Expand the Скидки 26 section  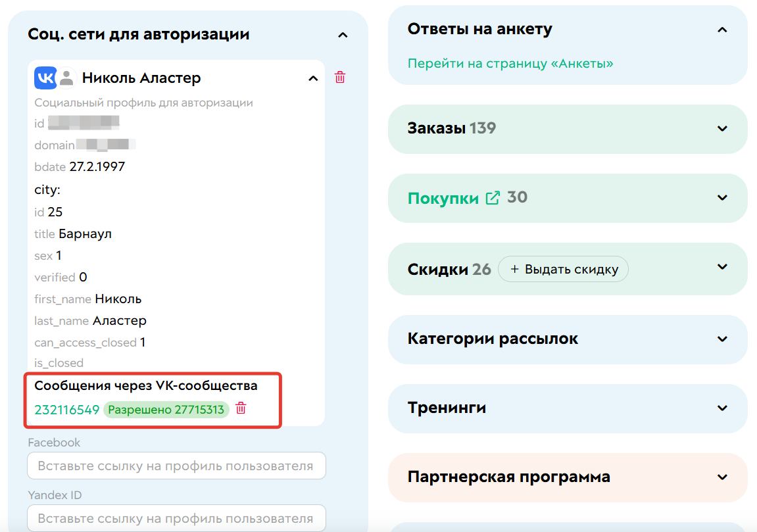(x=722, y=268)
